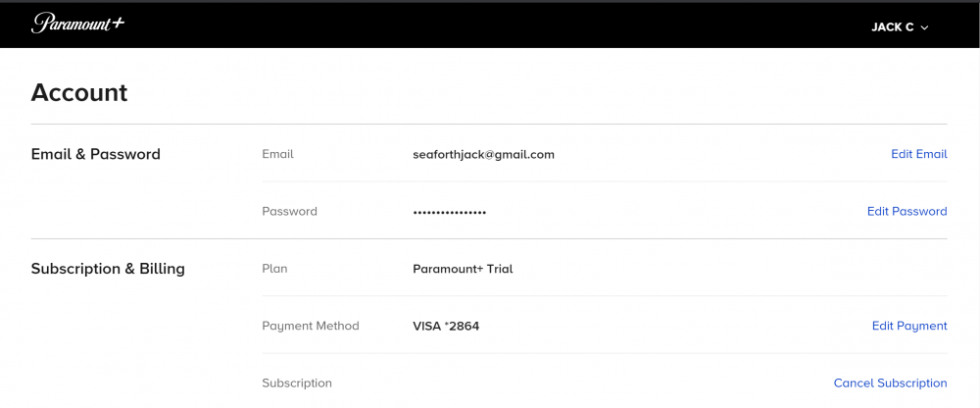The width and height of the screenshot is (980, 408).
Task: Click the Payment Method row label
Action: point(311,326)
